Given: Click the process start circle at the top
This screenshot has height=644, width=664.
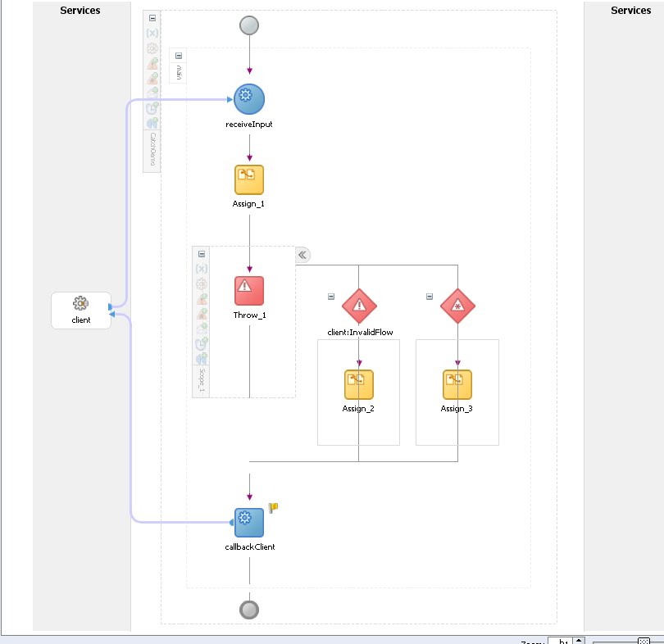Looking at the screenshot, I should (x=248, y=25).
